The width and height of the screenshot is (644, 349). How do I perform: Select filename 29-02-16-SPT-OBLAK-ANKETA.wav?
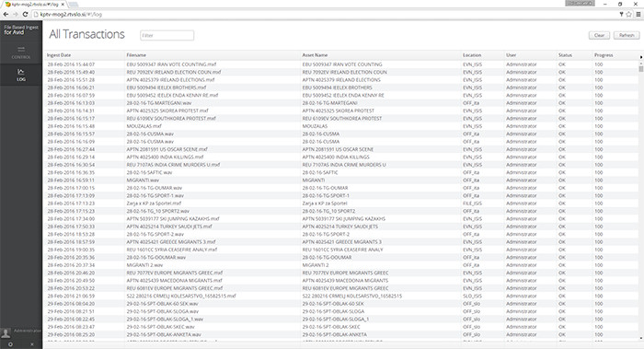click(x=164, y=334)
